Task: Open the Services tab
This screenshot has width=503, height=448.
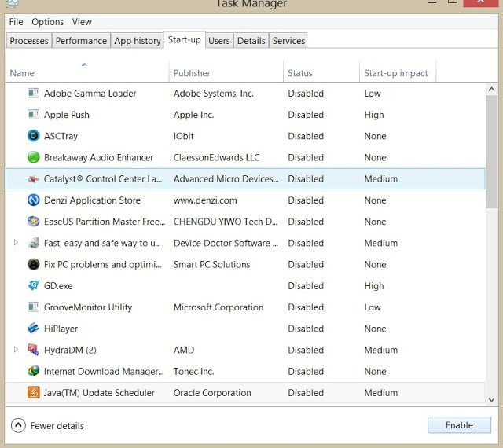Action: pyautogui.click(x=288, y=41)
